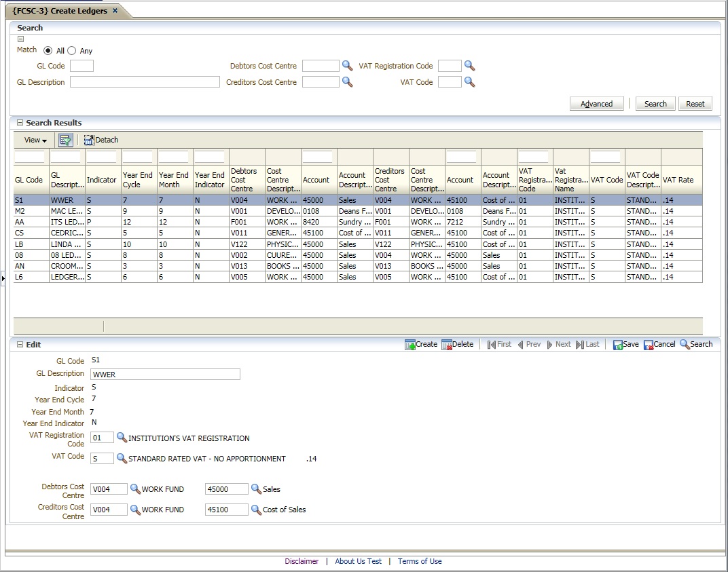Cancel the current edit

coord(659,345)
